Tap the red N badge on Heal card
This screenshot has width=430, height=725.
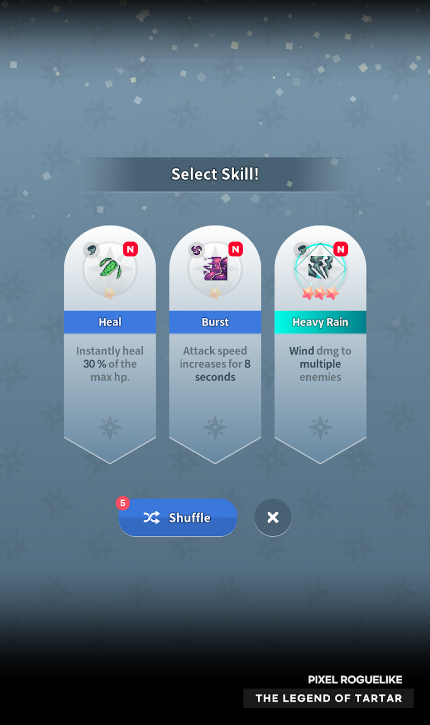pos(130,249)
